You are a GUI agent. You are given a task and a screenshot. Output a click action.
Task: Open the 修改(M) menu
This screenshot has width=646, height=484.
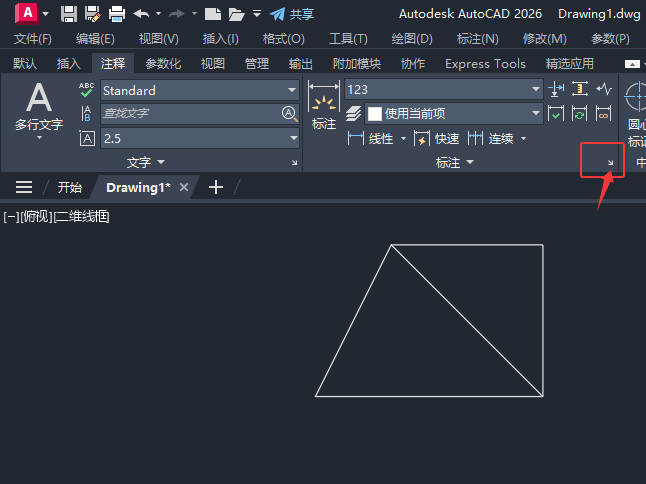pos(545,39)
